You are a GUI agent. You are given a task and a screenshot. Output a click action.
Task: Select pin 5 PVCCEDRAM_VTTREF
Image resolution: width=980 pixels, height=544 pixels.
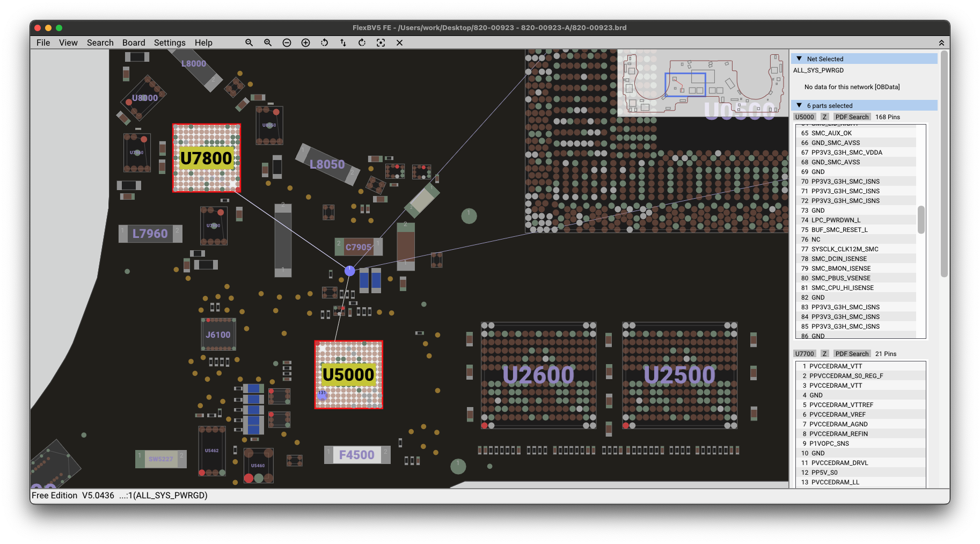861,405
